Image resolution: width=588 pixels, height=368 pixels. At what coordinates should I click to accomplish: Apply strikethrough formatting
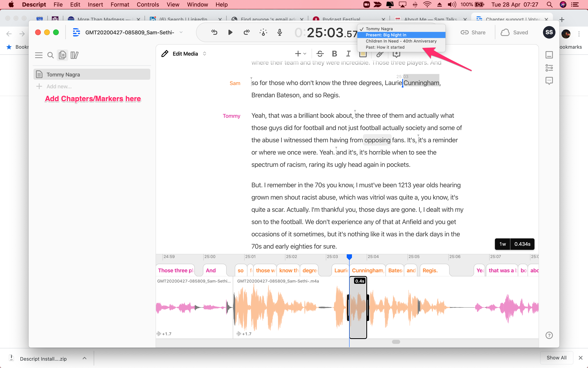(320, 54)
